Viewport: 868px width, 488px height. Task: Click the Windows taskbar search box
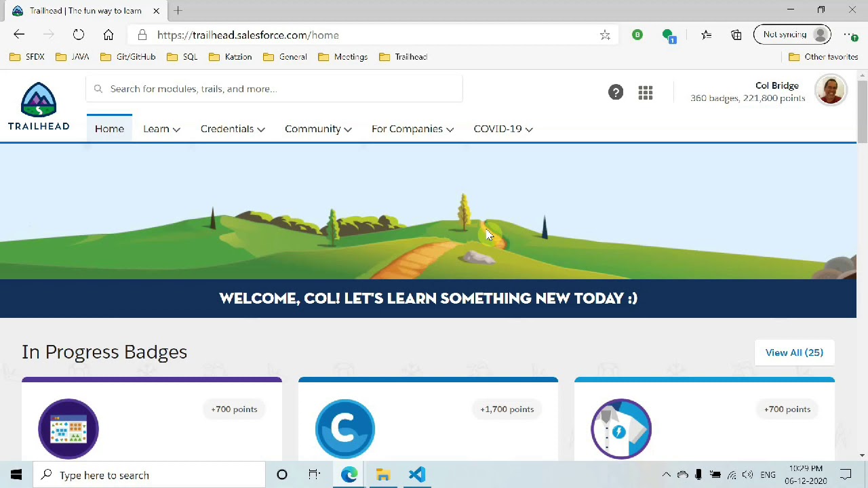tap(149, 475)
